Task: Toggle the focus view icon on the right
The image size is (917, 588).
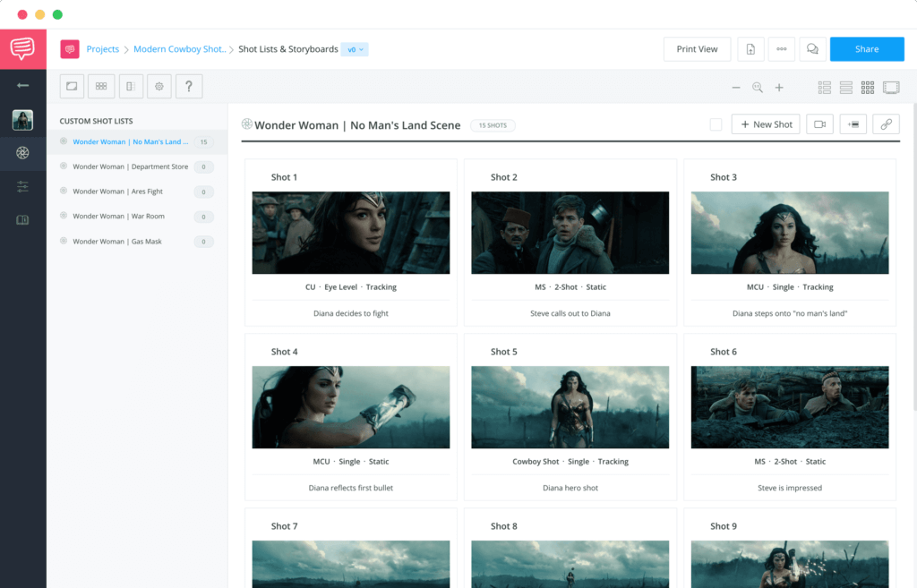Action: coord(890,87)
